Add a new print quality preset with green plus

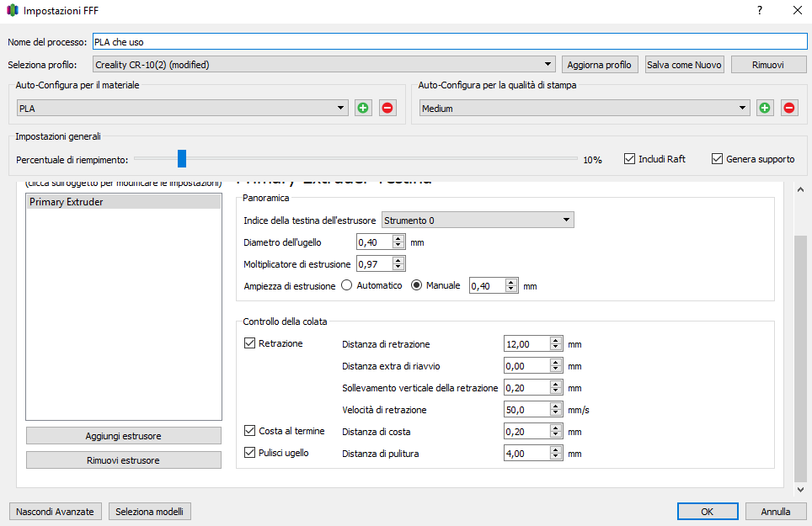pyautogui.click(x=765, y=108)
